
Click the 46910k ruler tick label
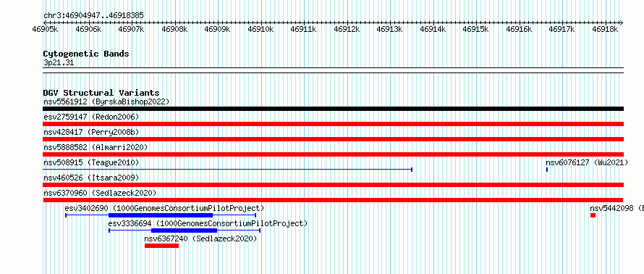coord(260,29)
